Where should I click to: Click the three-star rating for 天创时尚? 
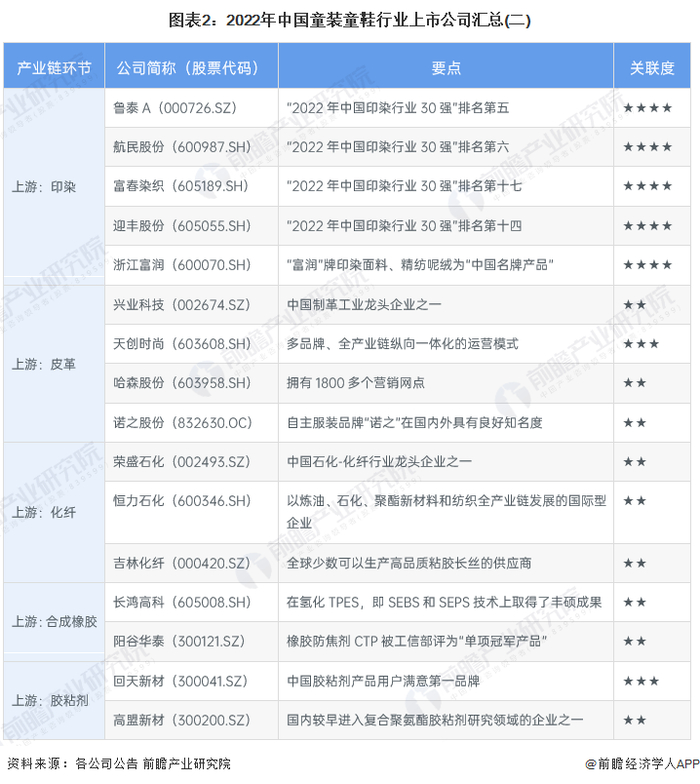point(641,344)
